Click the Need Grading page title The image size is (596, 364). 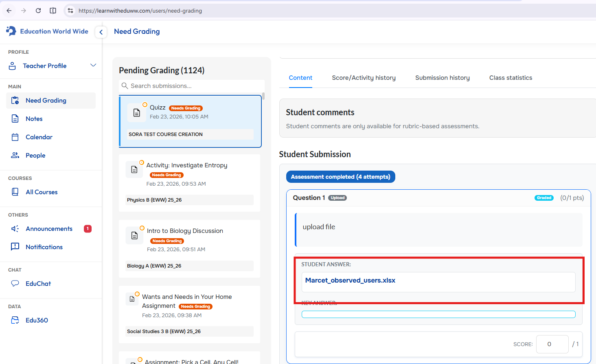click(137, 31)
